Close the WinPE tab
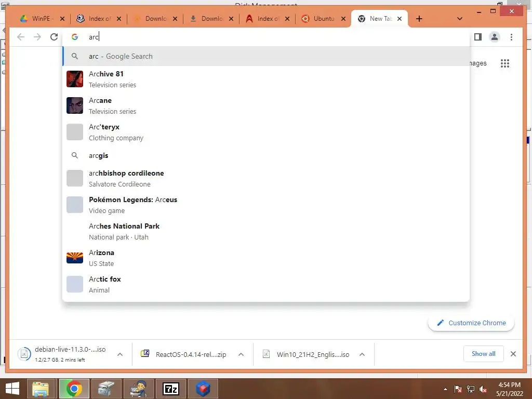Image resolution: width=532 pixels, height=399 pixels. 62,19
